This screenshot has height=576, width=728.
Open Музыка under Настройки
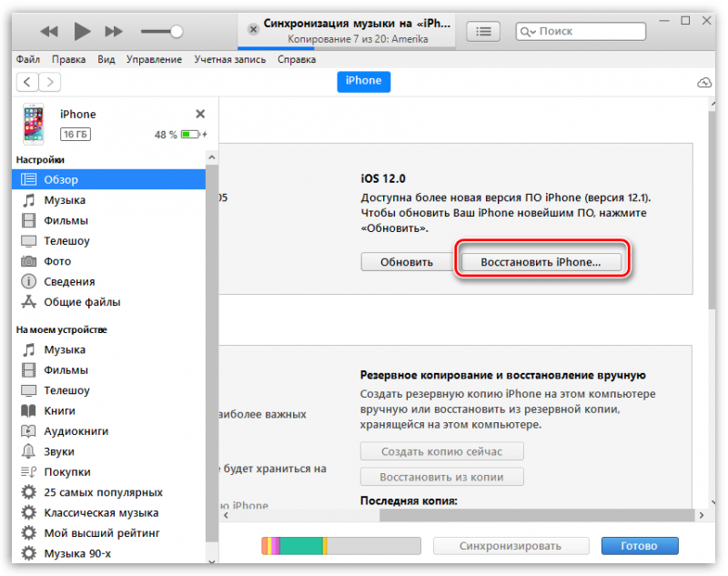[108, 200]
